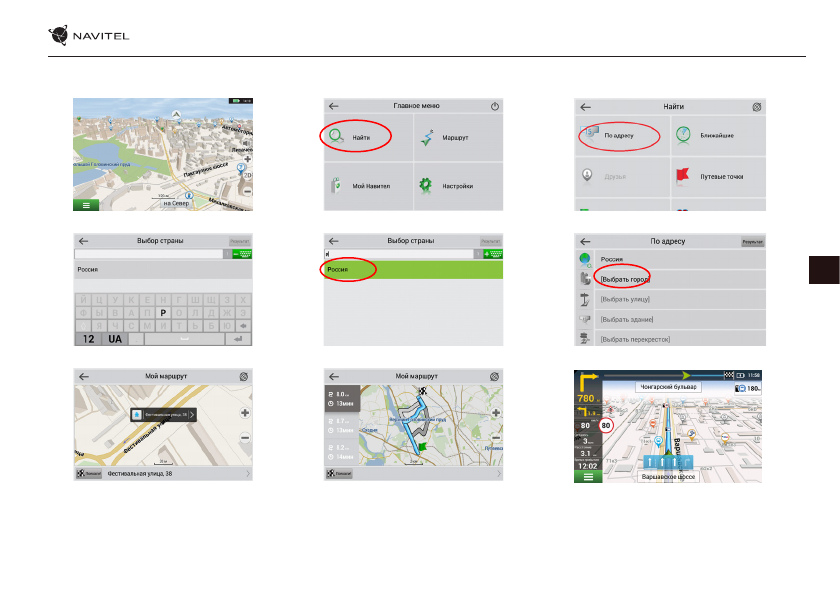Go back from Выбор страны keyboard screen
Viewport: 840px width, 595px height.
click(x=83, y=241)
